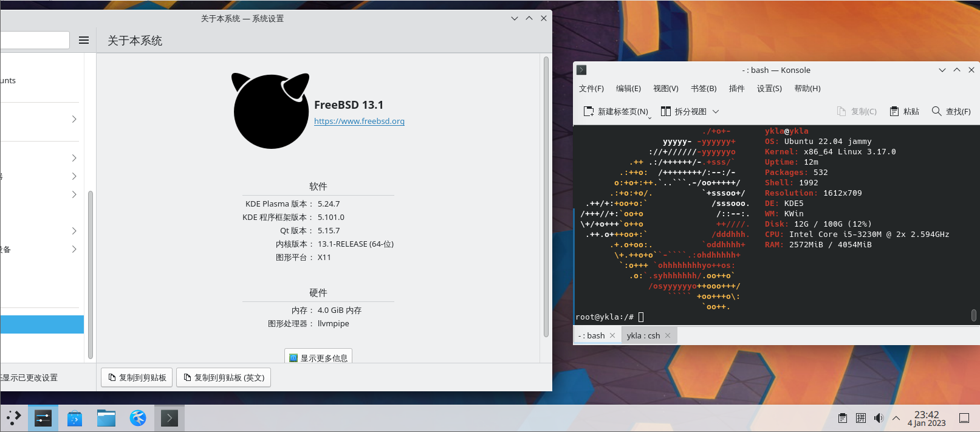Viewport: 980px width, 432px height.
Task: Launch the web browser from taskbar
Action: (x=138, y=418)
